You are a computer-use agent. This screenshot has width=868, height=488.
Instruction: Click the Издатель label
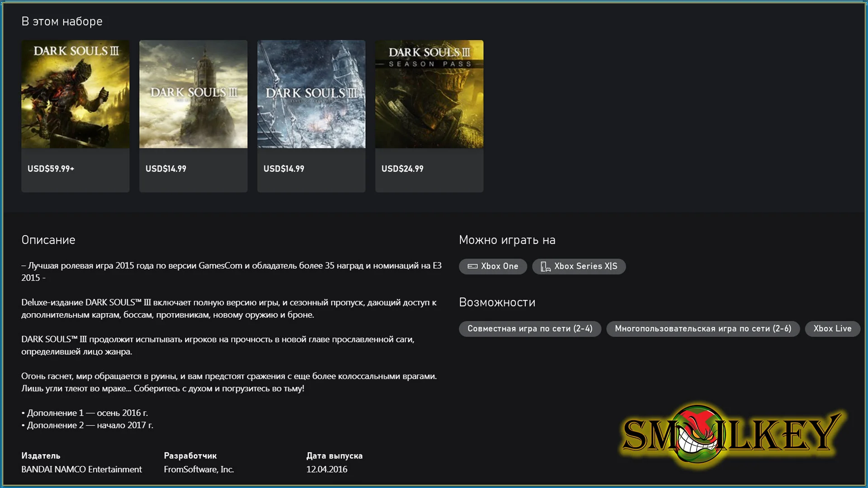pyautogui.click(x=41, y=455)
